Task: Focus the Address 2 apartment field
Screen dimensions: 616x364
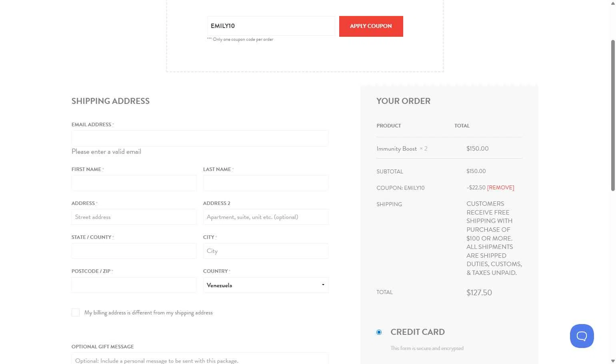Action: tap(266, 217)
